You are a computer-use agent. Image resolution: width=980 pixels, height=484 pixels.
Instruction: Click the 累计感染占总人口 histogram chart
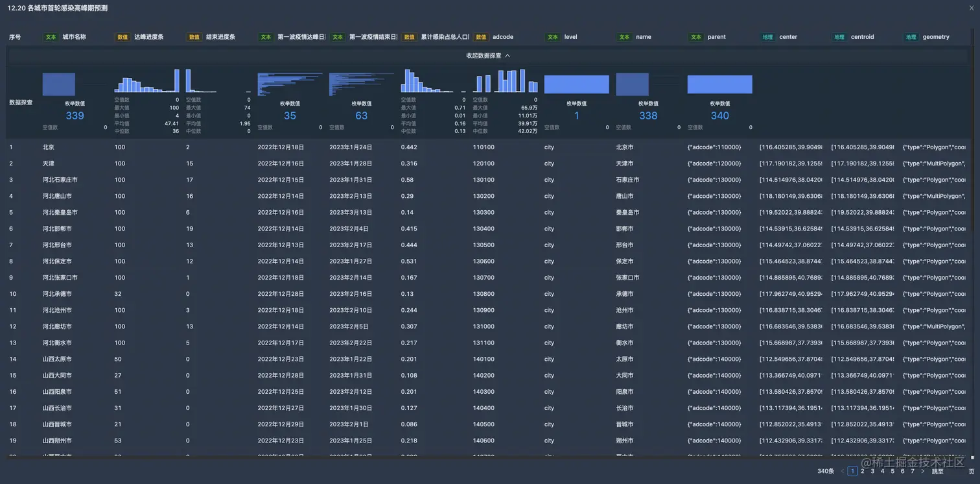click(433, 81)
